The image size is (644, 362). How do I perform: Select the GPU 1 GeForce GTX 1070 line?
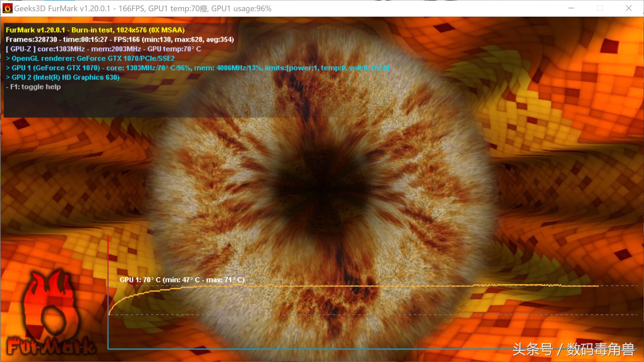click(x=197, y=68)
